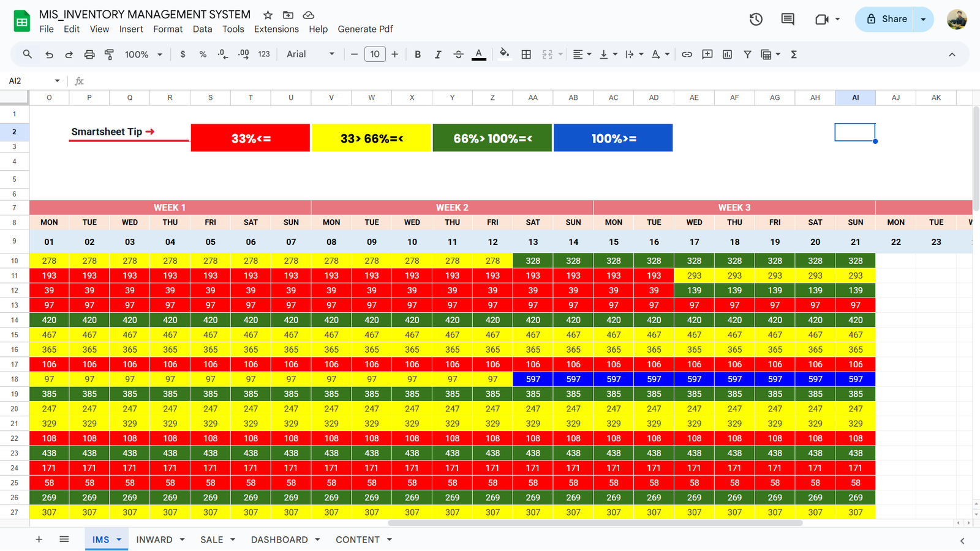Click the borders icon in toolbar

[526, 54]
